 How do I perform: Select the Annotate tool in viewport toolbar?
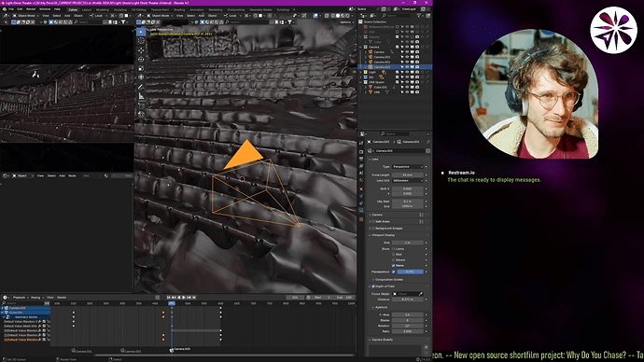click(x=141, y=87)
